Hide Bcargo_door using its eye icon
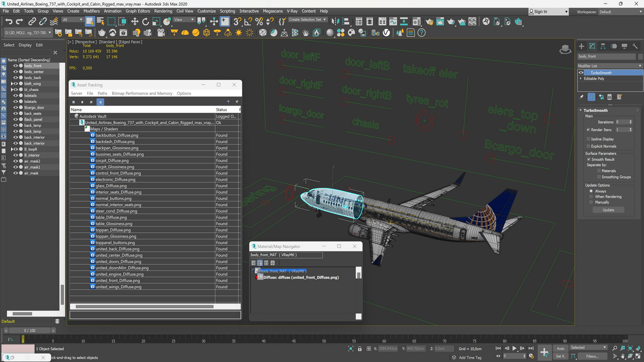Image resolution: width=644 pixels, height=362 pixels. 15,108
